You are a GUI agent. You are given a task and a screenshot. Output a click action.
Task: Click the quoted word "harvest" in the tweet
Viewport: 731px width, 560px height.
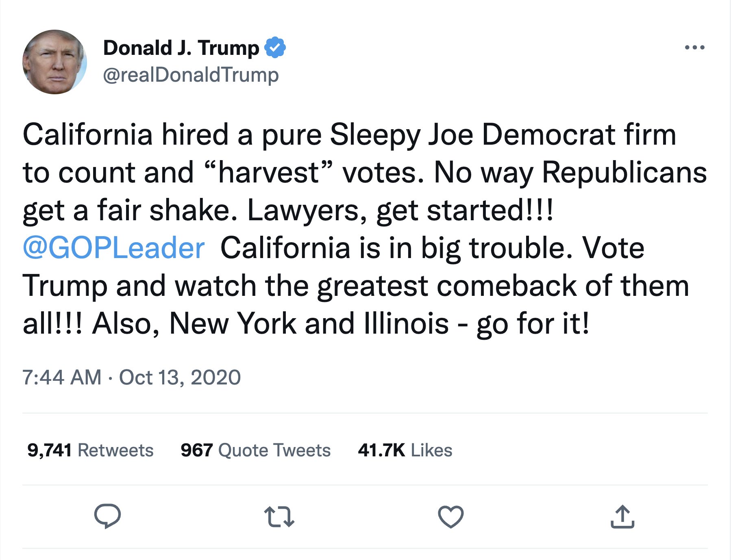[x=269, y=173]
